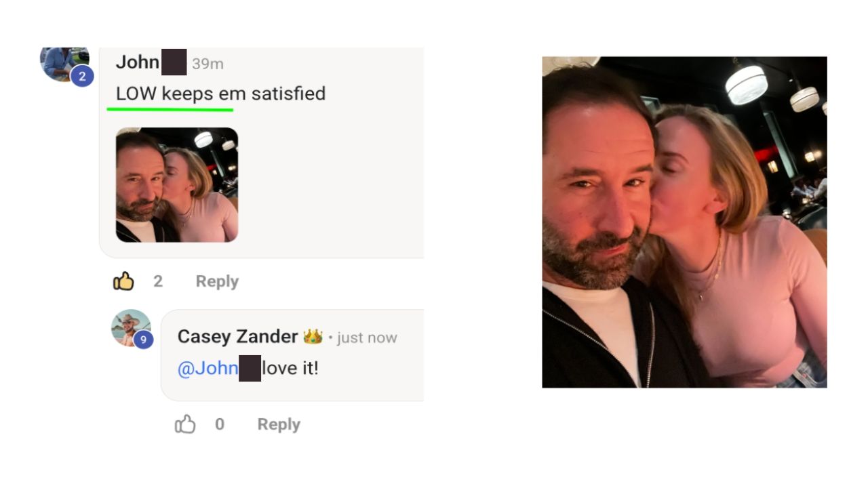Image resolution: width=868 pixels, height=488 pixels.
Task: View the 0 likes count on Casey's reply
Action: coord(220,424)
